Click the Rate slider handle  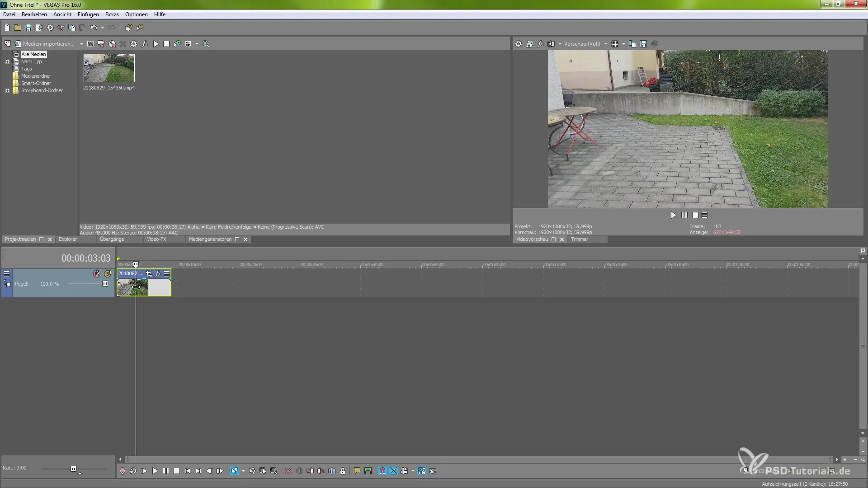pos(73,469)
